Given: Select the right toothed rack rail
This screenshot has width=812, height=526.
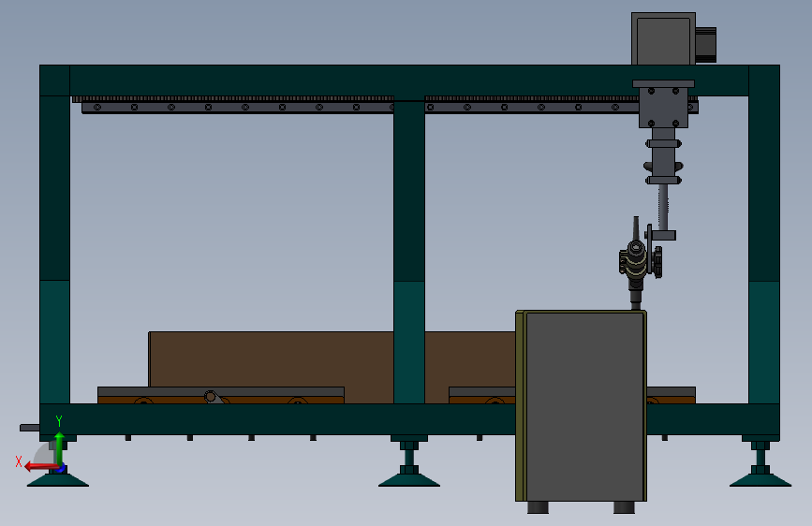Looking at the screenshot, I should 532,98.
